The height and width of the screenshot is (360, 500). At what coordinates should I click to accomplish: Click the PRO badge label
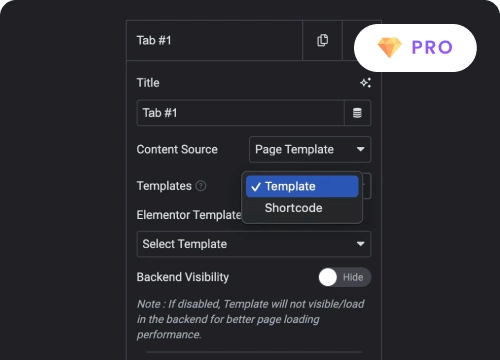432,47
